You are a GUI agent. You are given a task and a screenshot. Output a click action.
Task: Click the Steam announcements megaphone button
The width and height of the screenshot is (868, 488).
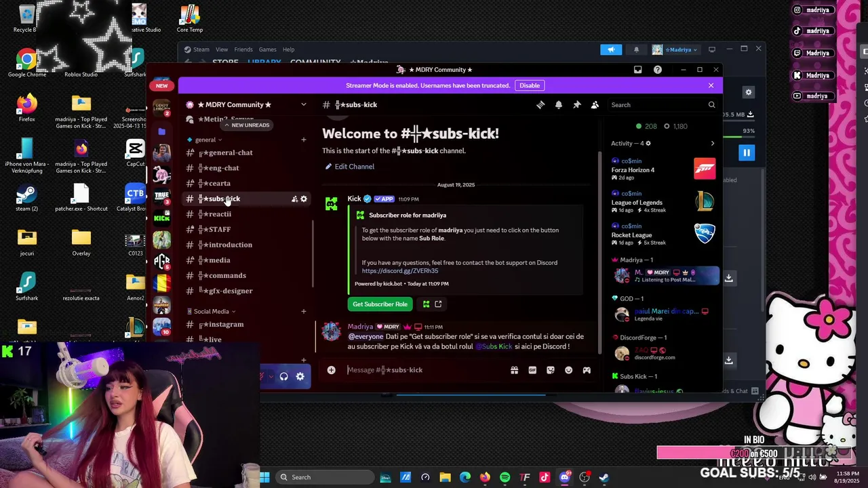611,49
